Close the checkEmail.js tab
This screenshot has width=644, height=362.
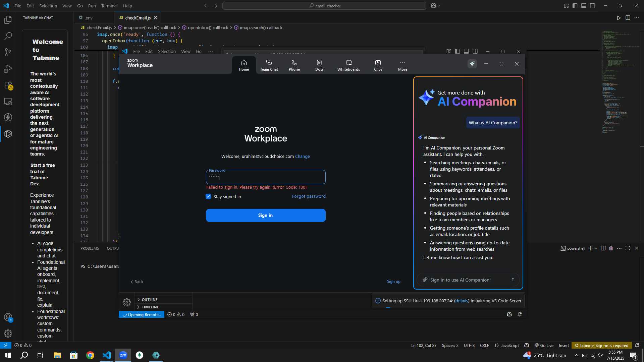tap(155, 18)
